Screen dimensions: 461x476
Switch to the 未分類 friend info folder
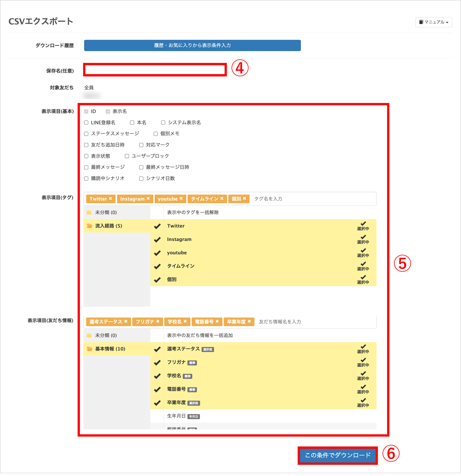point(105,335)
